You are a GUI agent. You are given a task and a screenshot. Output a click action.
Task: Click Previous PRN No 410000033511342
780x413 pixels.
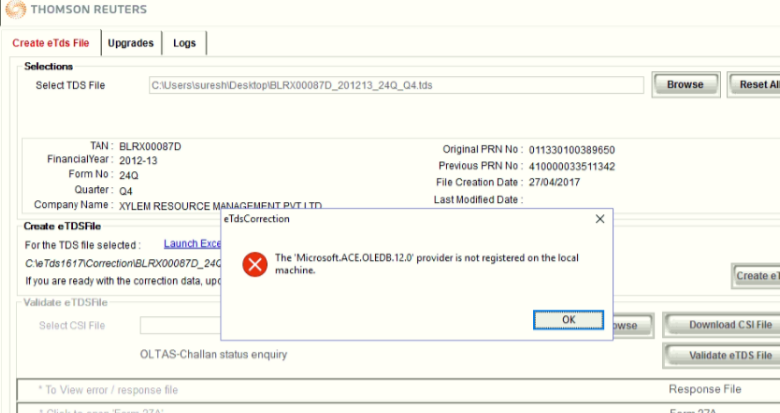572,166
